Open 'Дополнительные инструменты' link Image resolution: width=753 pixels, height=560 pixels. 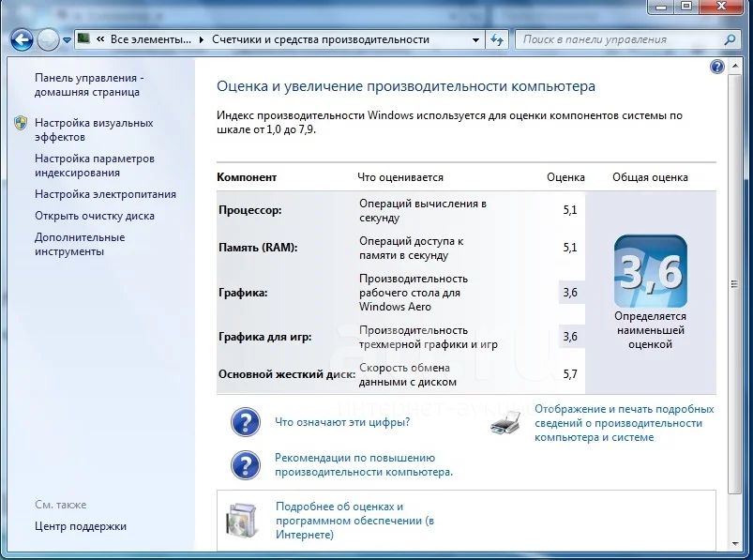tap(80, 244)
